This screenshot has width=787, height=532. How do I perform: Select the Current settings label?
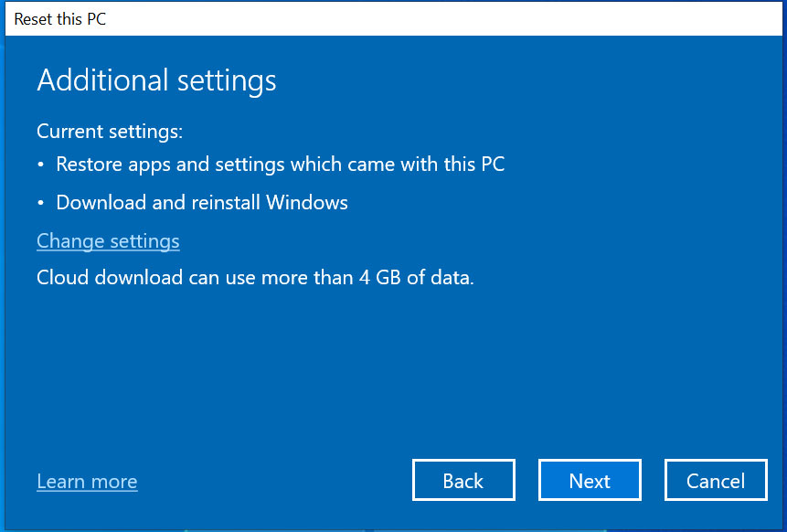pyautogui.click(x=110, y=132)
